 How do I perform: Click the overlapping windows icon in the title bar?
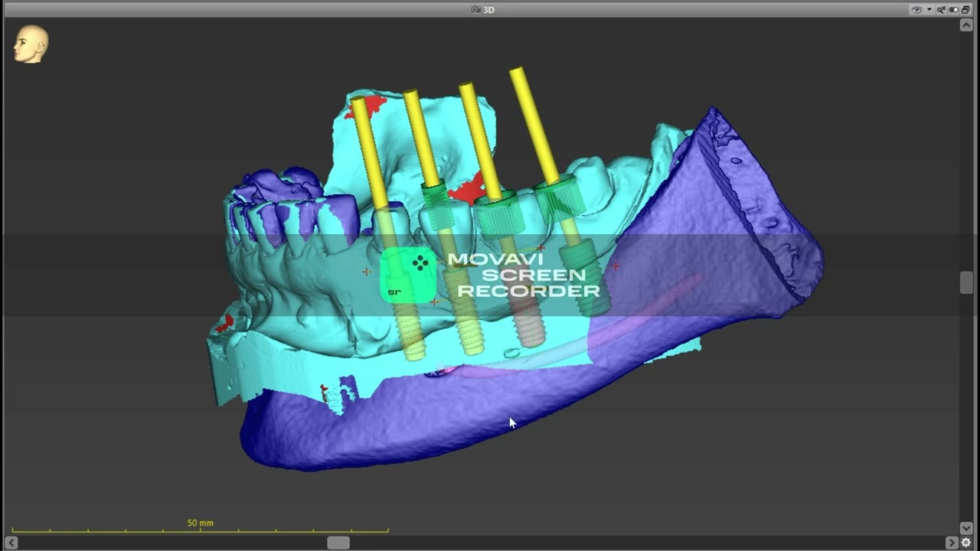coord(965,10)
